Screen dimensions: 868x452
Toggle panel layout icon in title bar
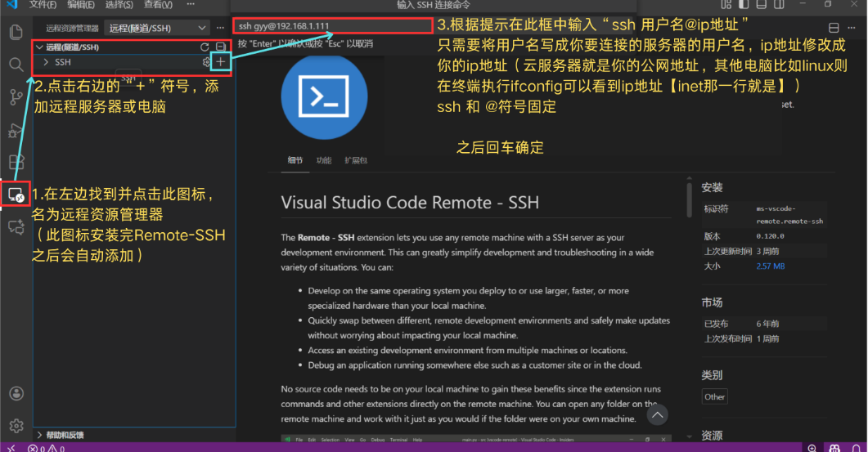pos(762,4)
